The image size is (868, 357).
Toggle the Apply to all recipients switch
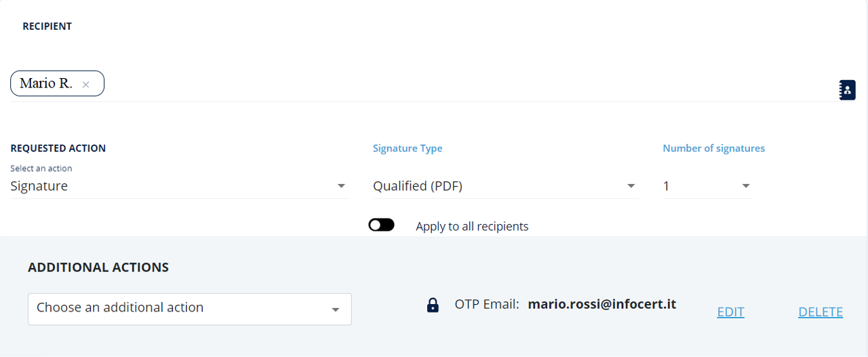point(381,225)
